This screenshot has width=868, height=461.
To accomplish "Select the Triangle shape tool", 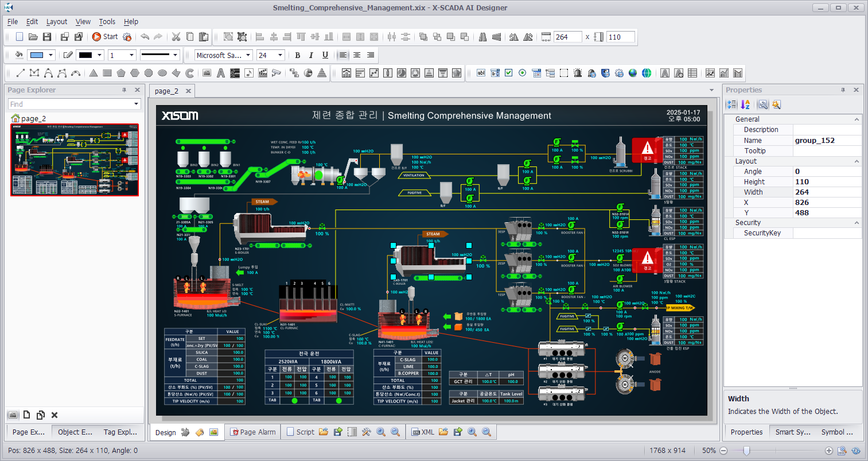I will pyautogui.click(x=94, y=73).
